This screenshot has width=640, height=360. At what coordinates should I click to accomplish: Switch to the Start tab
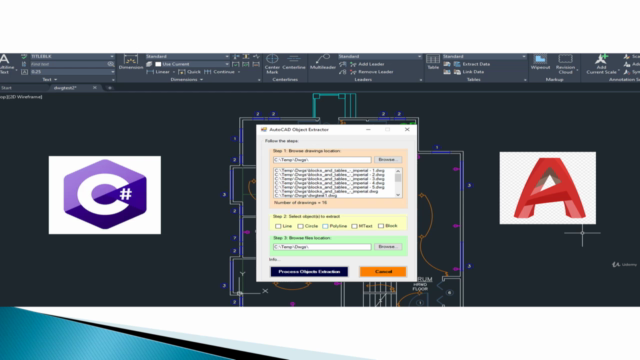click(x=7, y=88)
